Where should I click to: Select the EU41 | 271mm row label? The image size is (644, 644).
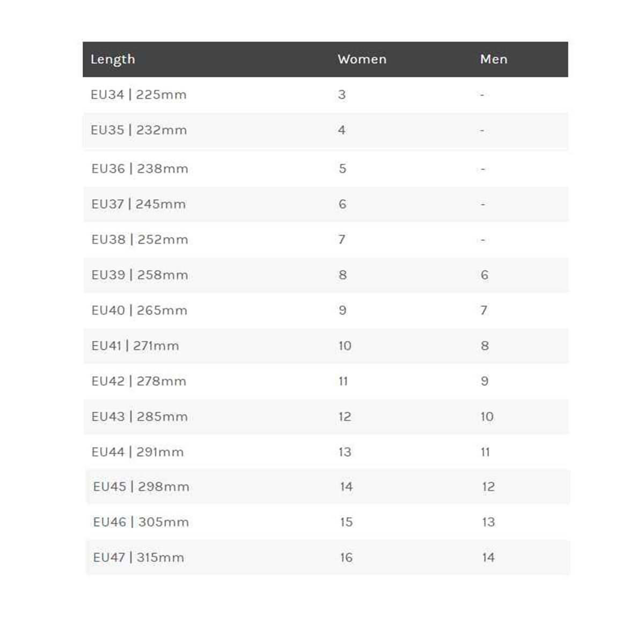click(x=135, y=346)
